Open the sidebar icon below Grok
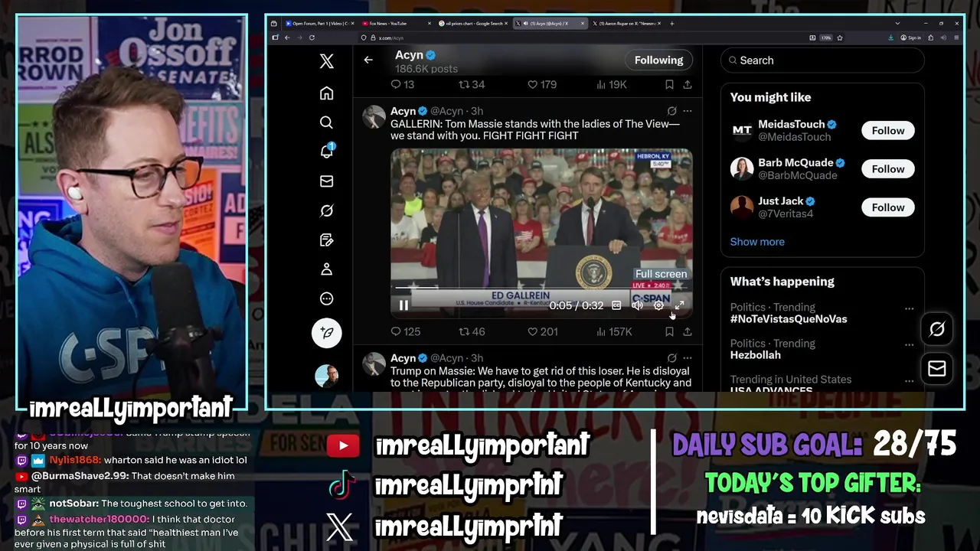Viewport: 980px width, 551px height. [326, 240]
